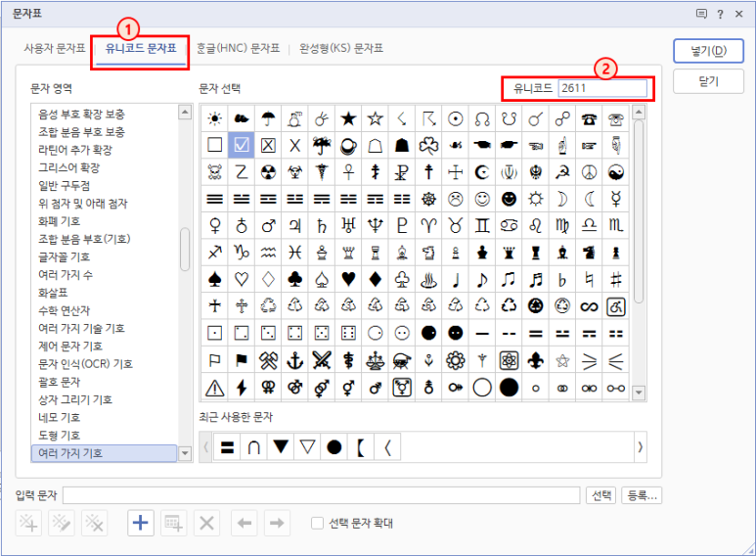756x556 pixels.
Task: Click the recent characters right chevron
Action: [x=640, y=447]
